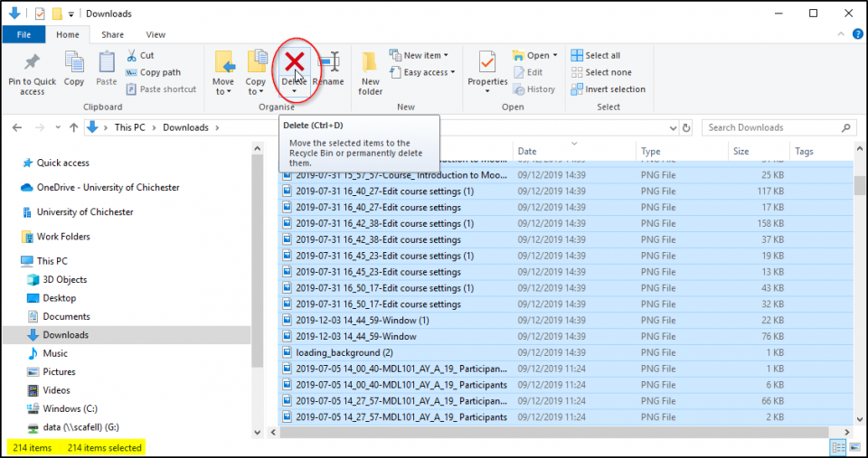Sort by the Tags column header
Image resolution: width=868 pixels, height=458 pixels.
pyautogui.click(x=822, y=151)
